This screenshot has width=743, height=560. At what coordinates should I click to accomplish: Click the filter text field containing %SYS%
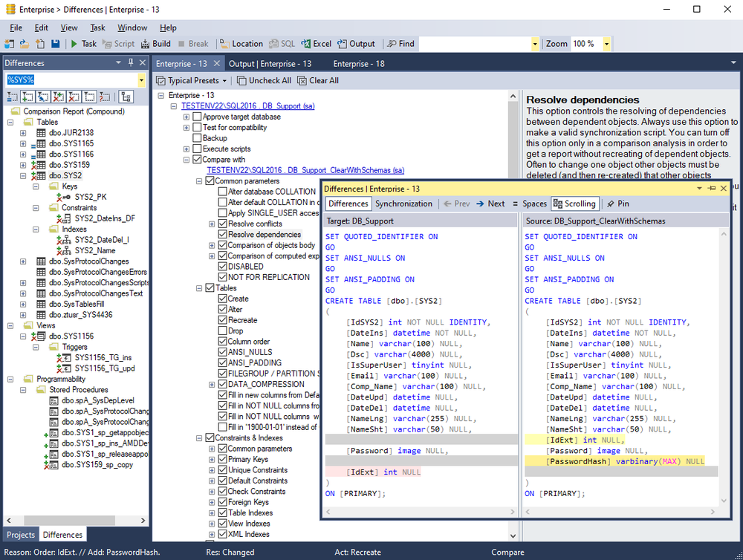(x=71, y=80)
